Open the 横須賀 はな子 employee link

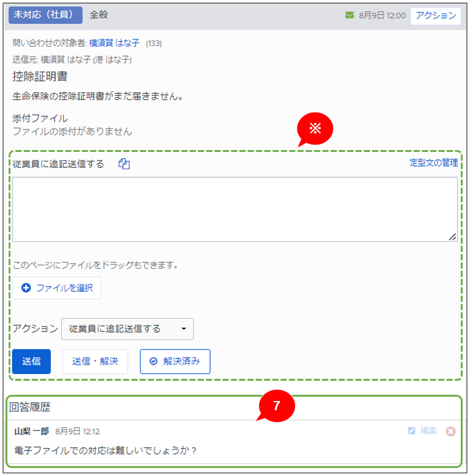point(114,44)
